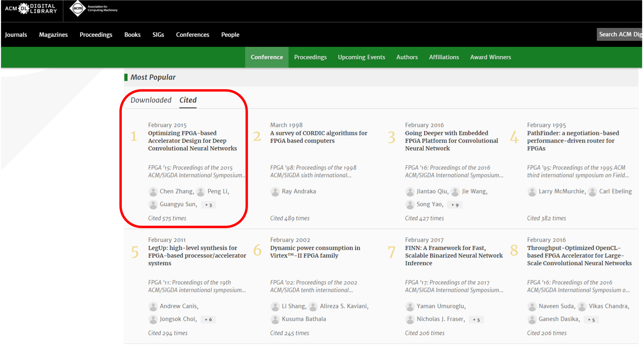Click Nicholas J. Fraser's avatar icon

point(410,319)
